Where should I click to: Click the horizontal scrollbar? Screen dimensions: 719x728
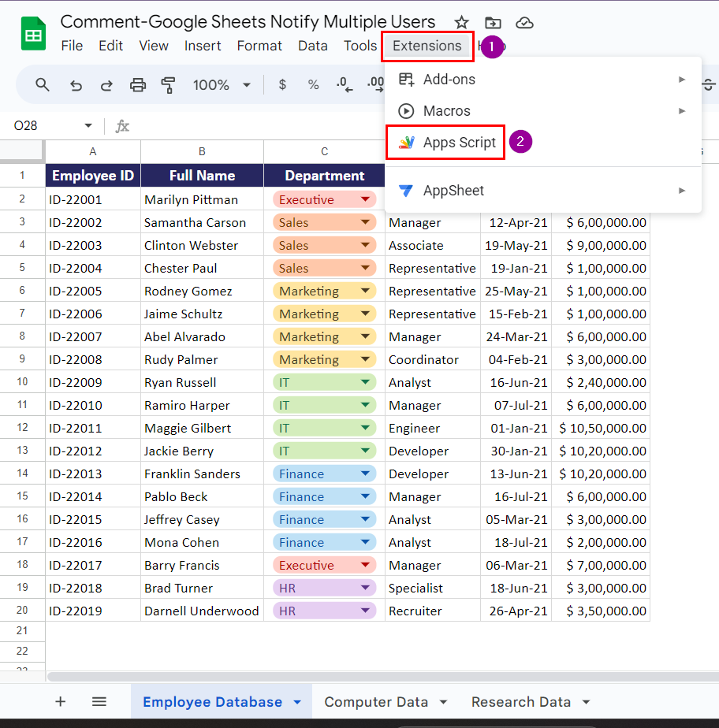[383, 677]
